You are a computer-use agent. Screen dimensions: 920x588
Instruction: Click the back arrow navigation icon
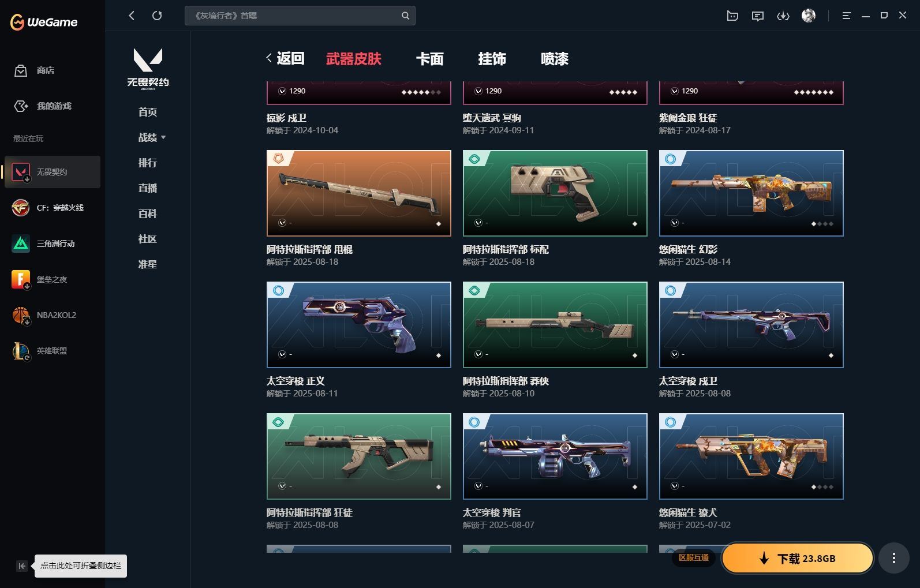132,16
